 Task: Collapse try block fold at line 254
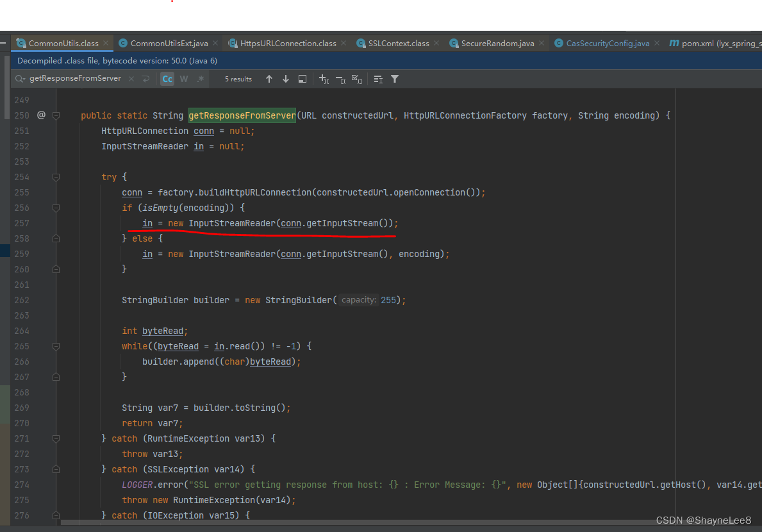tap(56, 178)
